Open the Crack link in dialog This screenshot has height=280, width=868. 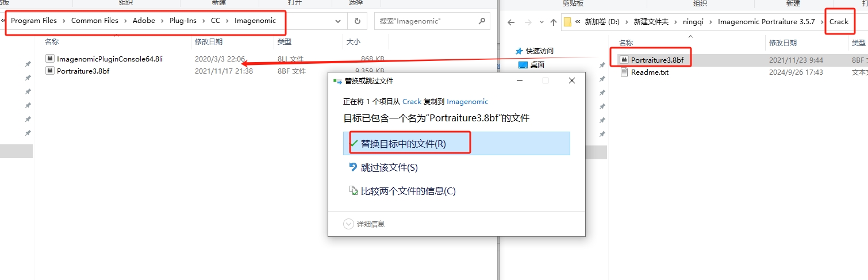(412, 102)
